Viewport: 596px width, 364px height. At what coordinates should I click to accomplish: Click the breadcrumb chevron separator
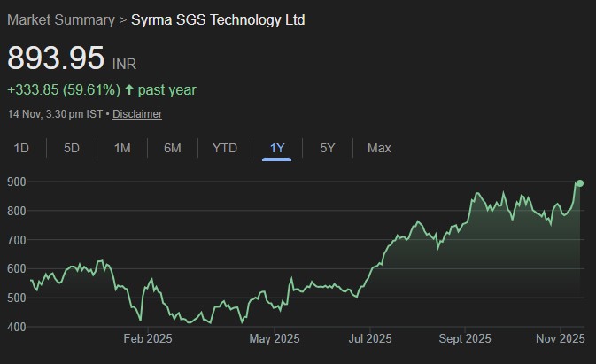(123, 19)
